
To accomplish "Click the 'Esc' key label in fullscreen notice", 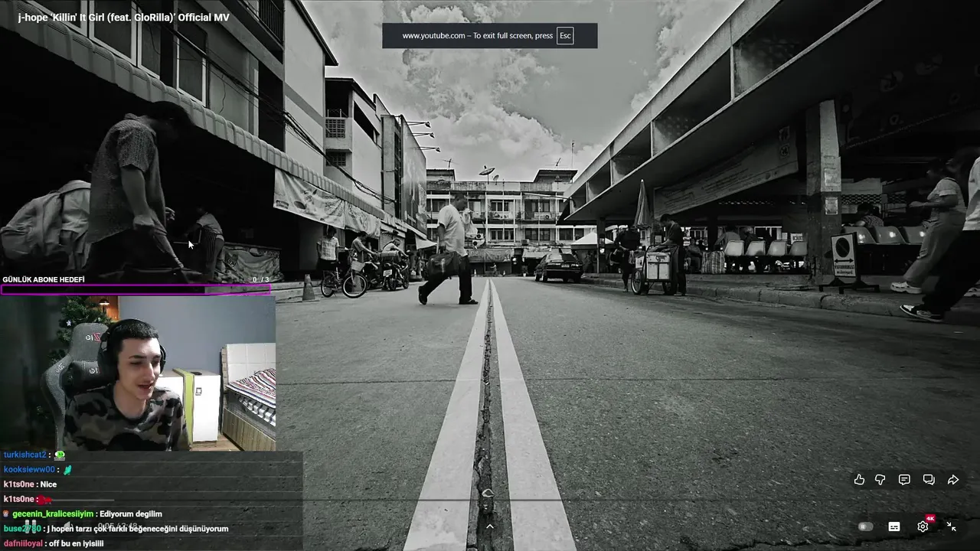I will (565, 35).
